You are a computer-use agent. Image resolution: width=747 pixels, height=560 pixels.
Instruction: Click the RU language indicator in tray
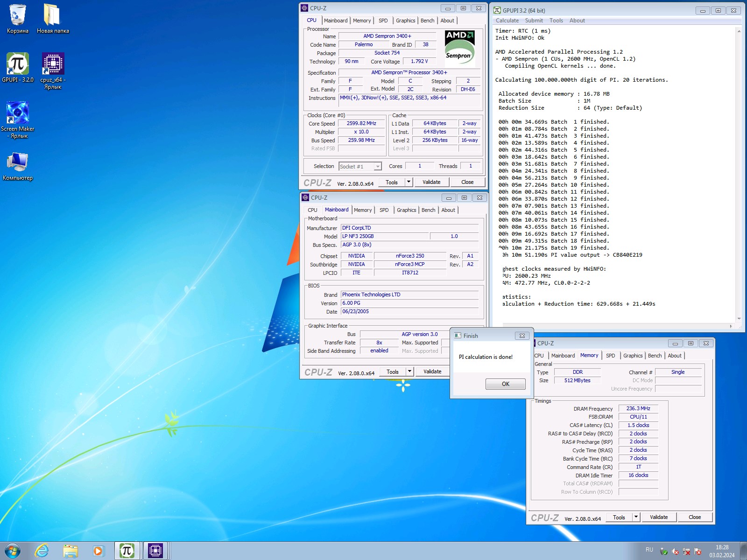point(649,550)
